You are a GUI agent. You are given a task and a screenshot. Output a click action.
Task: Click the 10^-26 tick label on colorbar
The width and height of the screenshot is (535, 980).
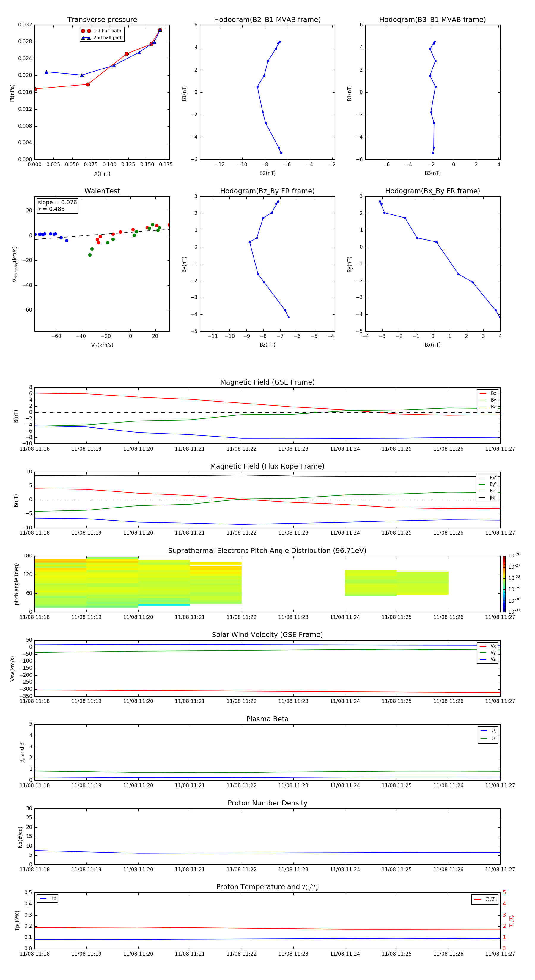click(x=514, y=555)
